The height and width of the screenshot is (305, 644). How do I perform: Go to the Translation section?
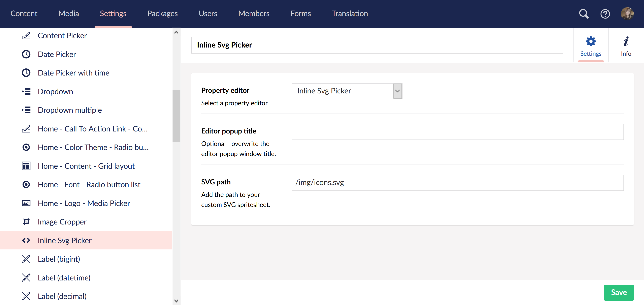[x=350, y=13]
